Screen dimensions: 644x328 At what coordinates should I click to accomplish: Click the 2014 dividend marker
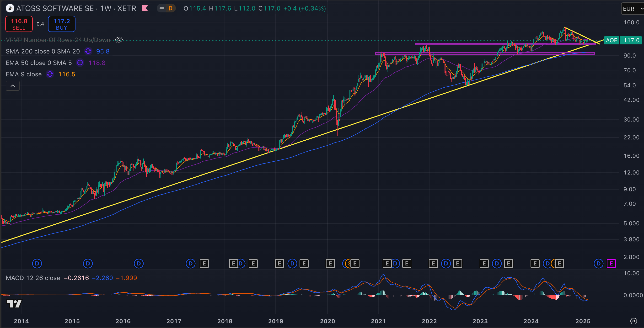[x=37, y=264]
